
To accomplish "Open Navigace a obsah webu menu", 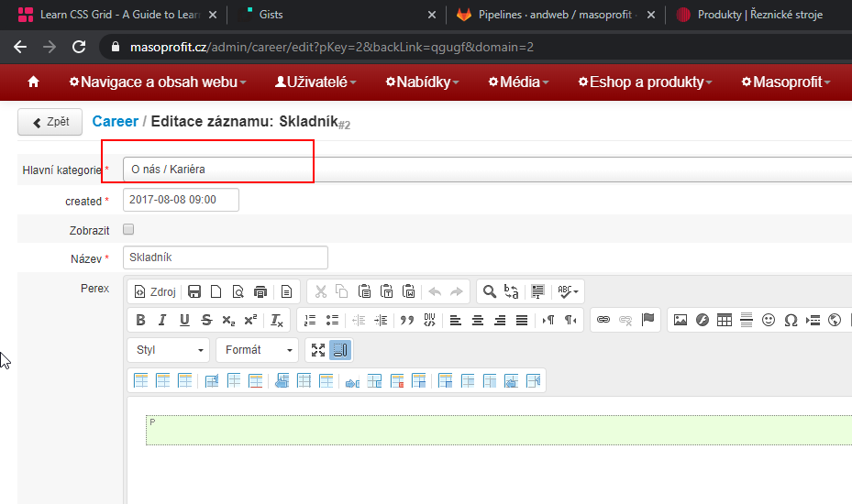I will tap(158, 82).
